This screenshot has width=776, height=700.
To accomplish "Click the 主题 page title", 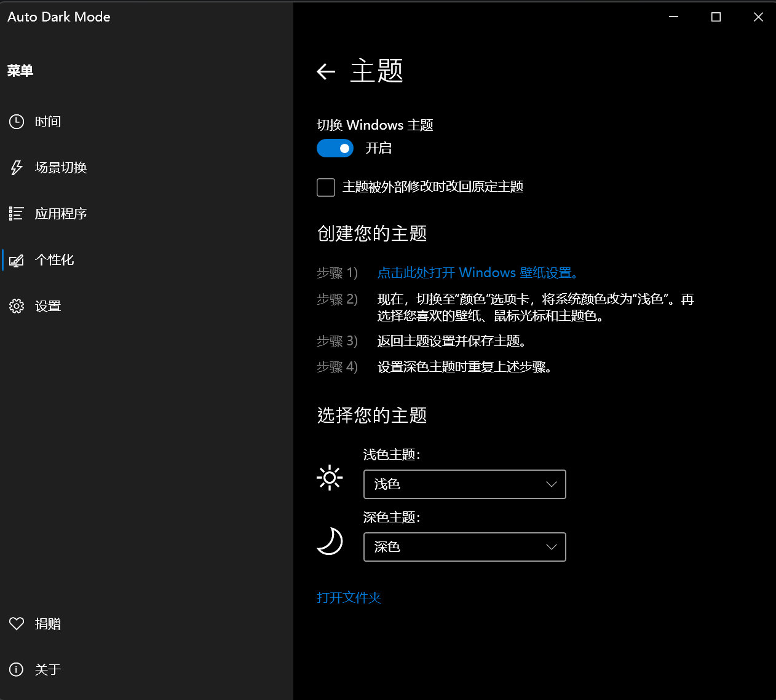I will 376,71.
